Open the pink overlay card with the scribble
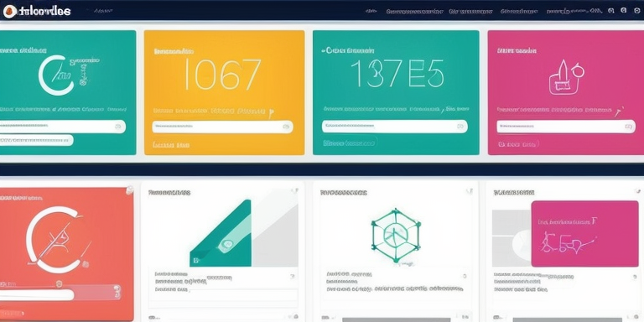Screen dimensions: 644x322 click(584, 233)
